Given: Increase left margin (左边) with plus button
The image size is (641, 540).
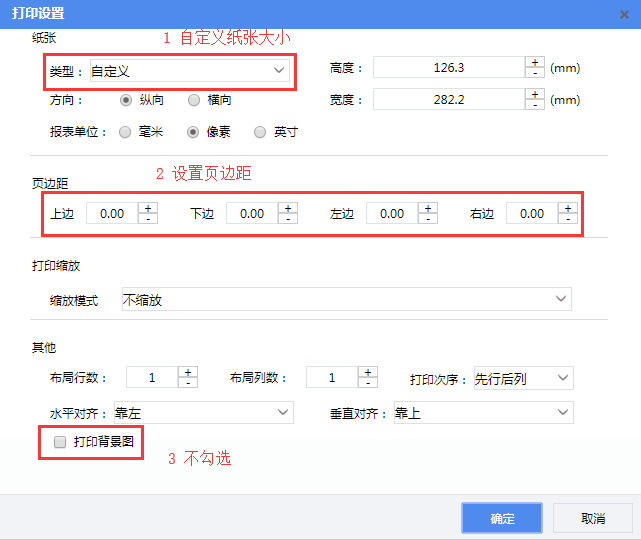Looking at the screenshot, I should point(428,208).
